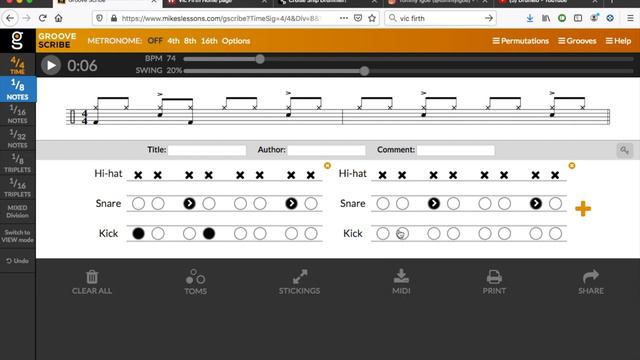Screen dimensions: 640x360
Task: Click the vic firth search box
Action: [x=440, y=18]
